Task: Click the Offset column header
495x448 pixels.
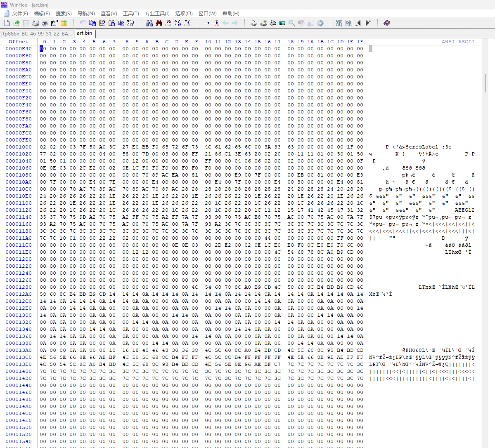Action: pos(18,42)
